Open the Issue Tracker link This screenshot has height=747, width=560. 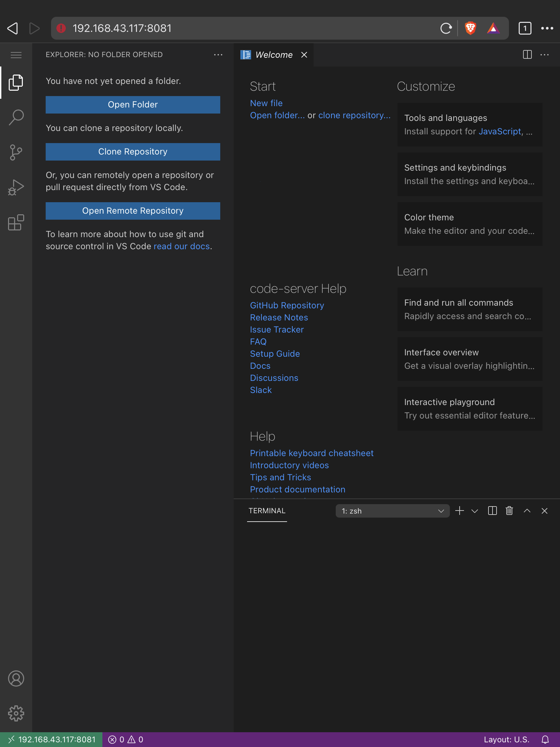(x=277, y=329)
